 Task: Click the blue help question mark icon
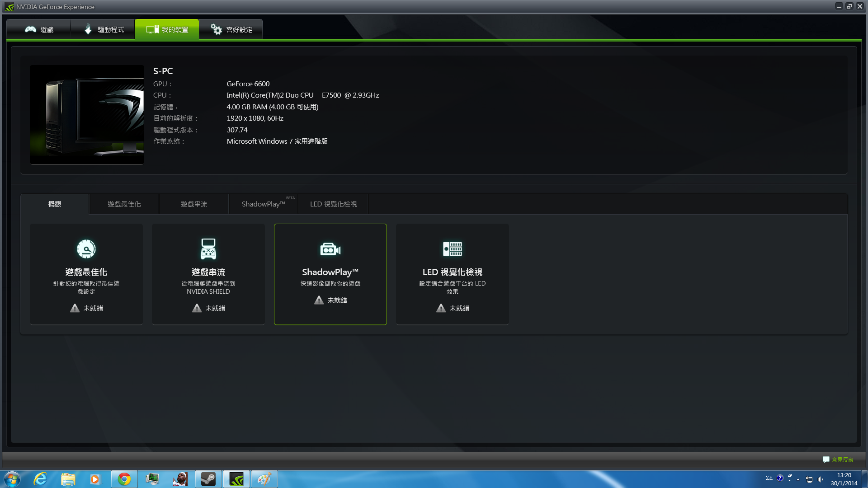[780, 478]
